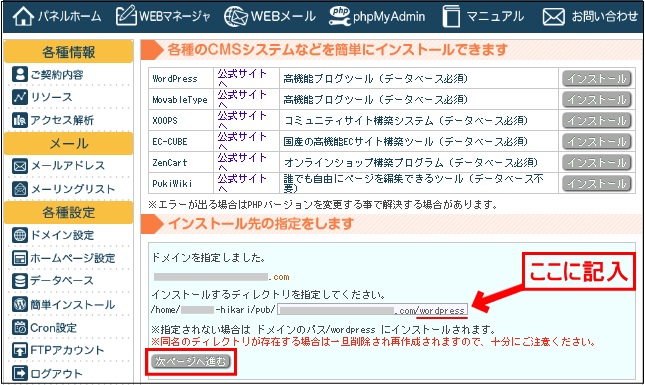Go to FTPアカウント sidebar link

[x=67, y=350]
